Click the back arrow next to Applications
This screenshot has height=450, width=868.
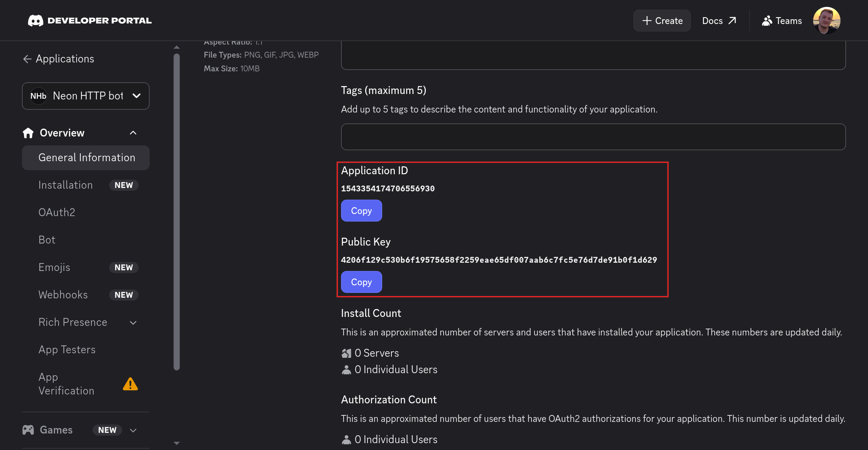(x=27, y=59)
